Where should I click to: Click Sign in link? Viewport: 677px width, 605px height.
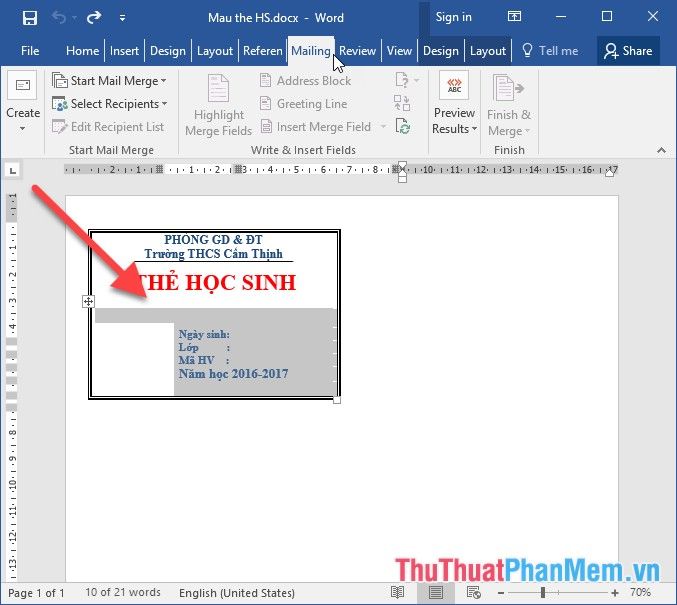453,17
